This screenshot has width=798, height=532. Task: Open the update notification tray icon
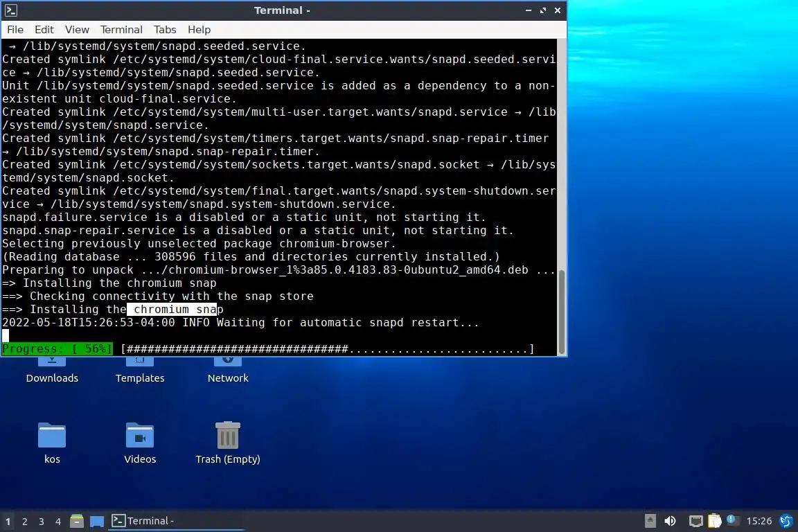pyautogui.click(x=731, y=520)
